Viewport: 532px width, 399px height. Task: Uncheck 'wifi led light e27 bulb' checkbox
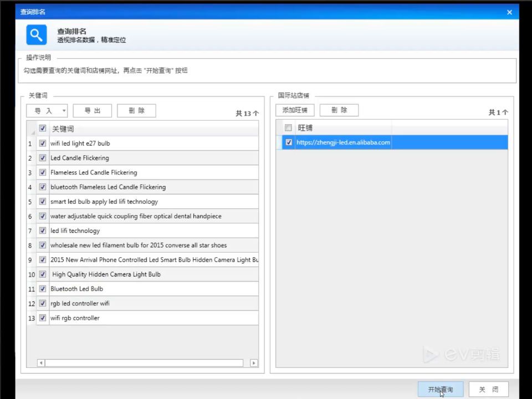(x=43, y=143)
